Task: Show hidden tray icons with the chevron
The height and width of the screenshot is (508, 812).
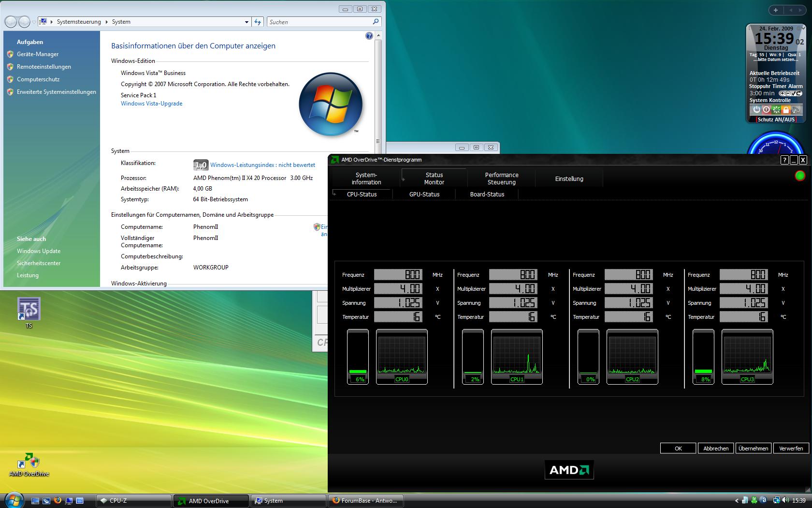Action: tap(737, 501)
